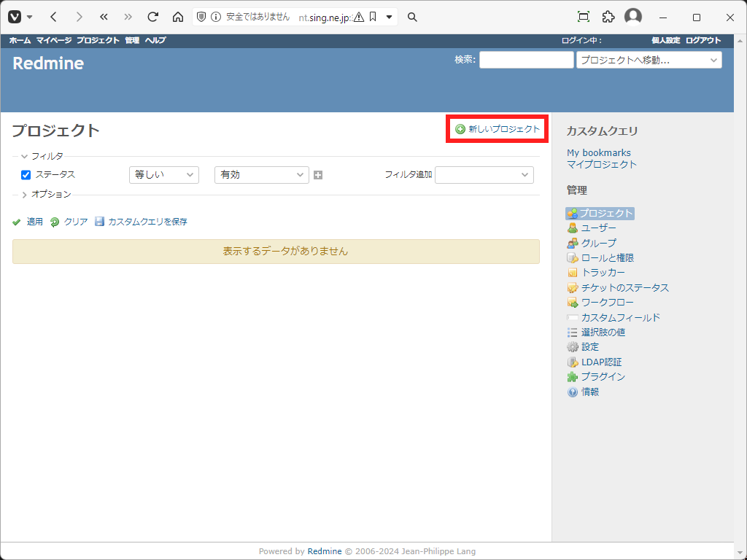Open プラグイン in admin sidebar
Screen dimensions: 747x560
(596, 377)
